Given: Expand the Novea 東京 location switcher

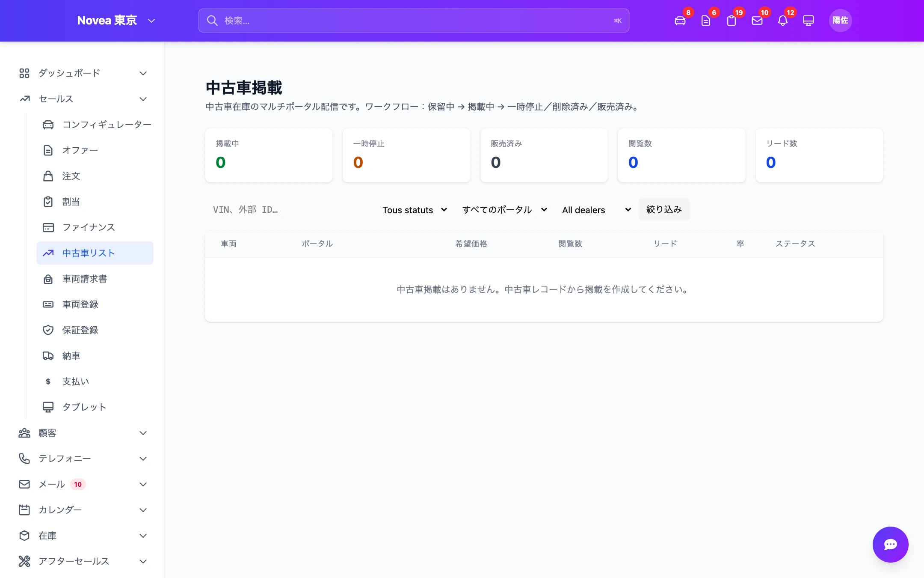Looking at the screenshot, I should coord(116,21).
